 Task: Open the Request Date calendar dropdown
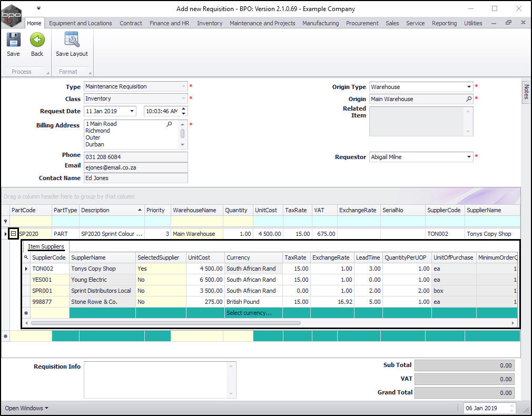pyautogui.click(x=132, y=111)
